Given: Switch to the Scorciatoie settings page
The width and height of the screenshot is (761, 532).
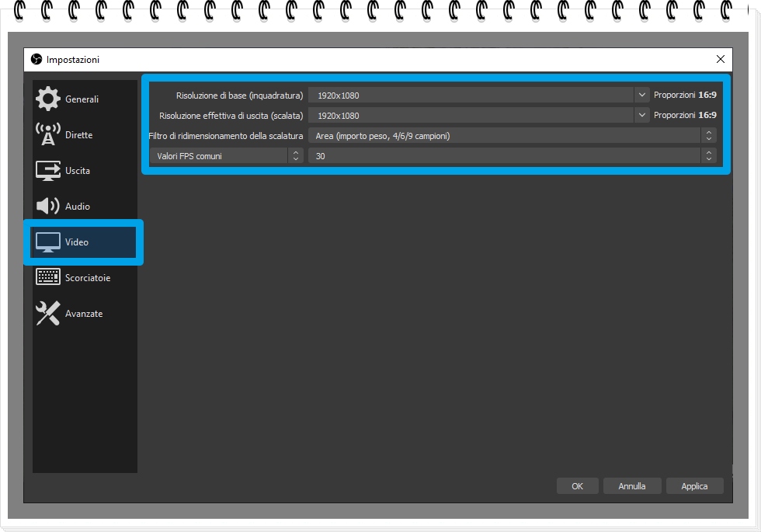Looking at the screenshot, I should pyautogui.click(x=85, y=277).
